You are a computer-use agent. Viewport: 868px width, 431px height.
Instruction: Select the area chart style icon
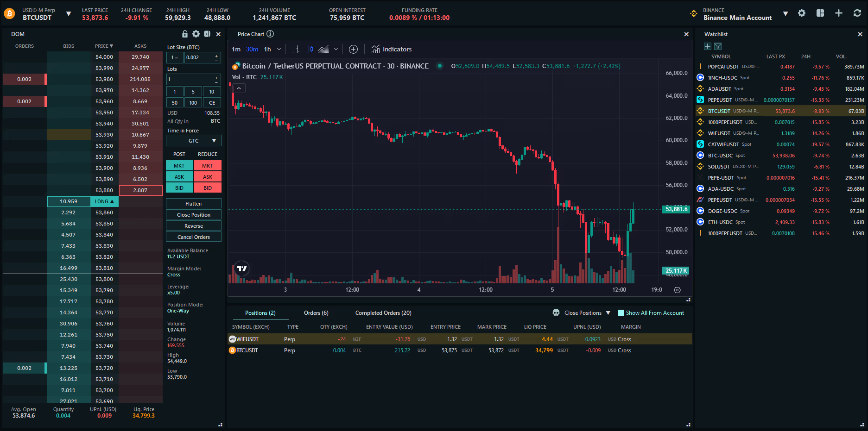point(323,49)
